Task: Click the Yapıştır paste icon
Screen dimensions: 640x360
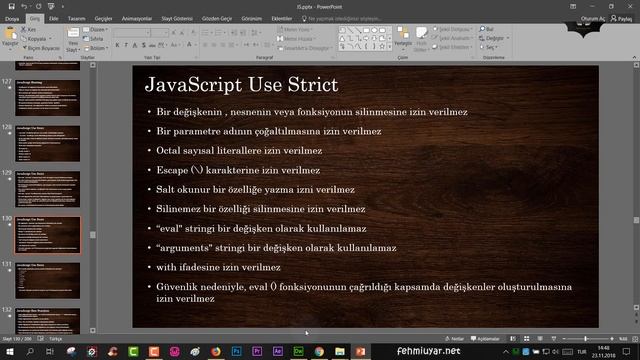Action: (x=10, y=34)
